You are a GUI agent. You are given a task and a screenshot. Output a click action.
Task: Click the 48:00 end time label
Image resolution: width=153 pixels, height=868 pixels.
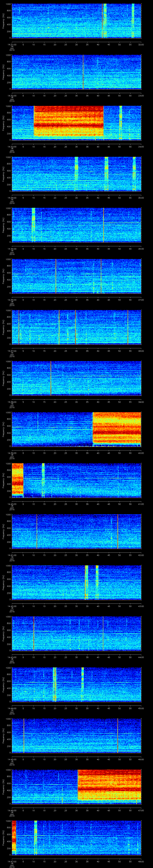pos(141,862)
